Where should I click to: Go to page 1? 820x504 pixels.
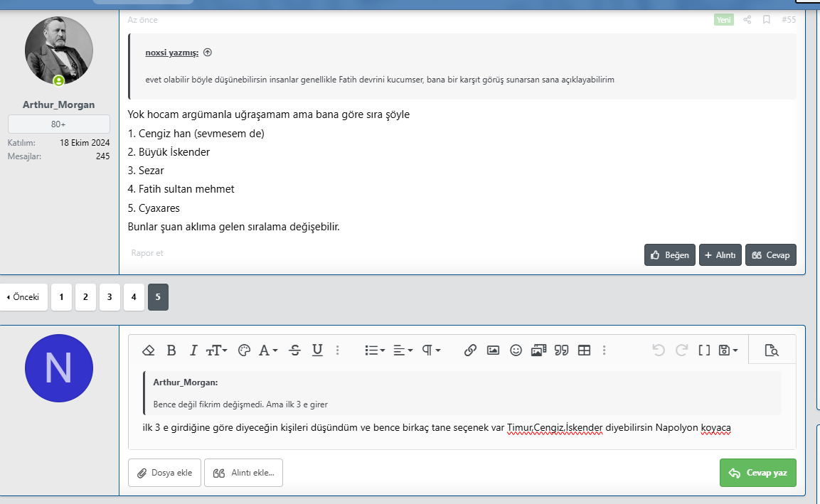[61, 297]
